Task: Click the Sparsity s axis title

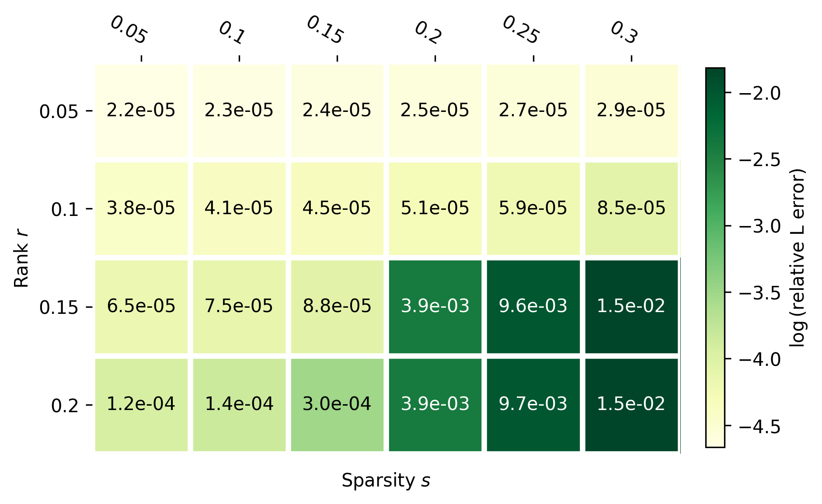Action: pyautogui.click(x=386, y=480)
